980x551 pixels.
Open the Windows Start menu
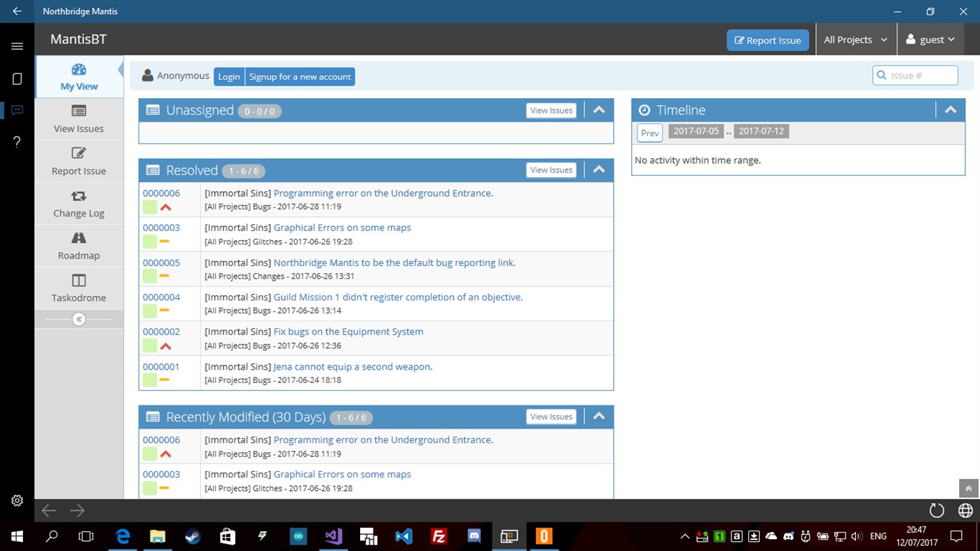(x=17, y=537)
